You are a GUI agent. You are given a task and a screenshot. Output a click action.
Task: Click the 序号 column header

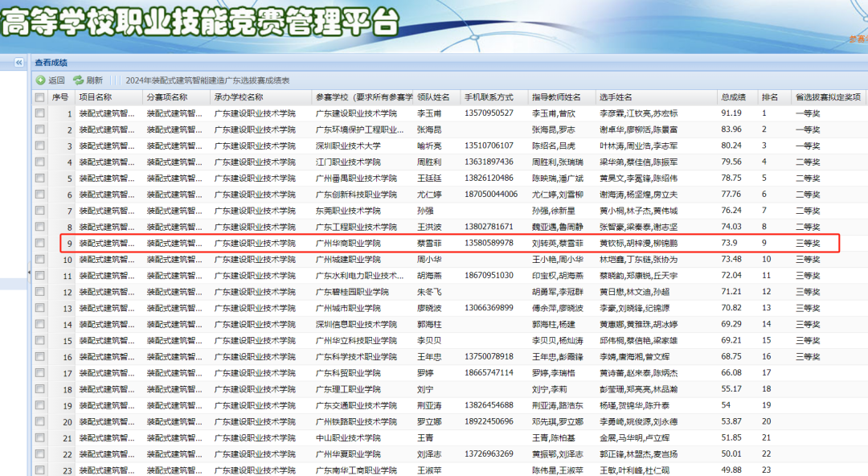(x=60, y=97)
